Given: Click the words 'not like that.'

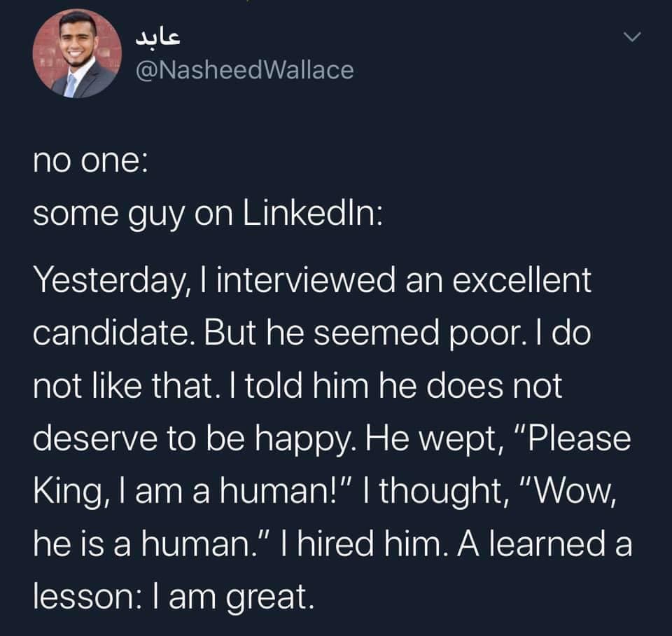Looking at the screenshot, I should (124, 385).
